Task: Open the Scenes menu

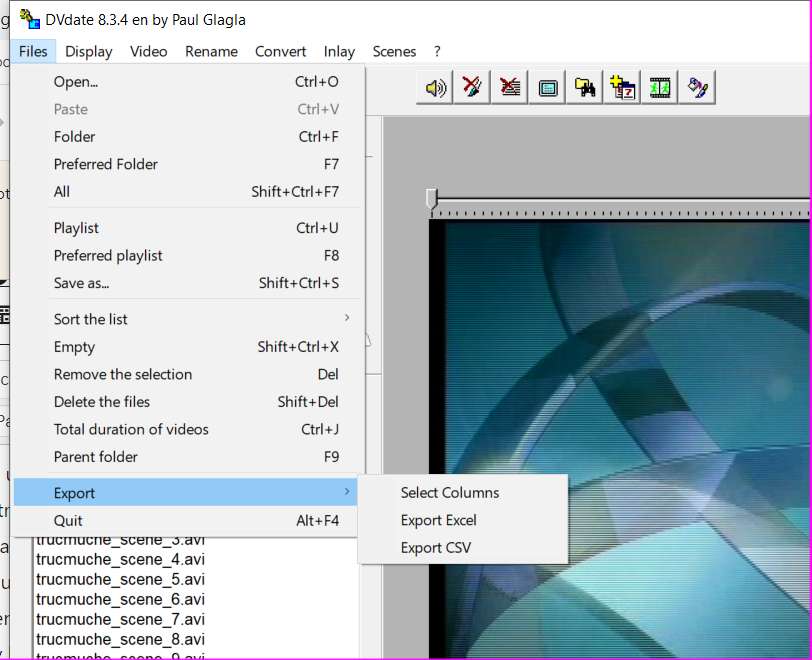Action: tap(394, 51)
